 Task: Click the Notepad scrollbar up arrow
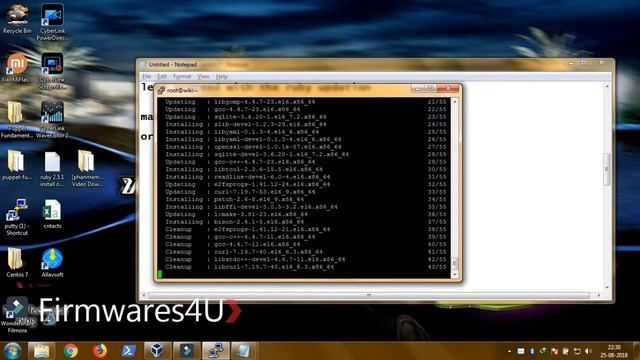(607, 86)
